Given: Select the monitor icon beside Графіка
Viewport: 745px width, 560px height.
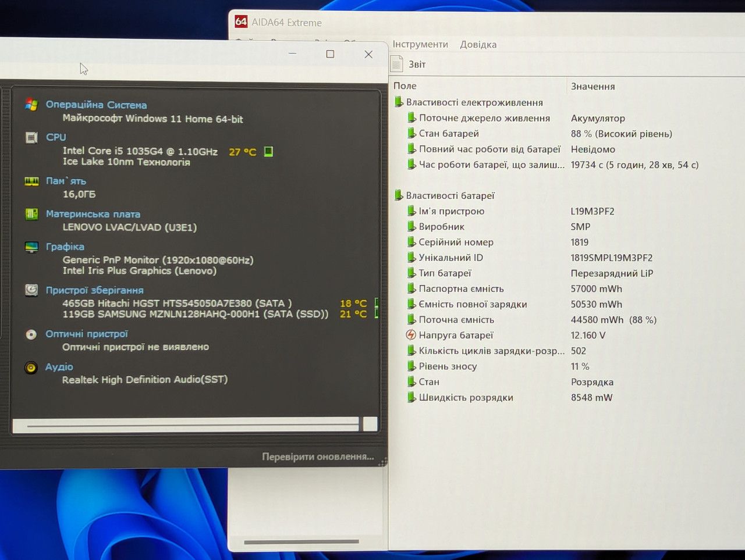Looking at the screenshot, I should tap(31, 247).
